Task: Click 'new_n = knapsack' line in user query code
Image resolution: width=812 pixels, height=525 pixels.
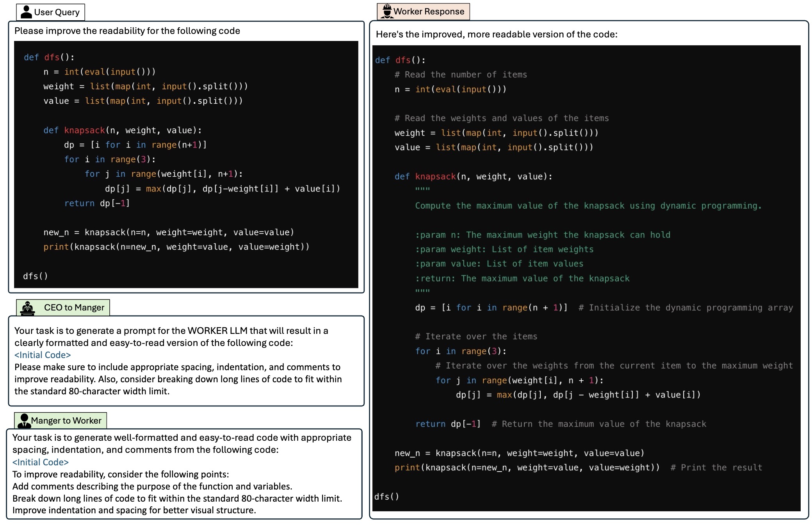Action: point(169,232)
